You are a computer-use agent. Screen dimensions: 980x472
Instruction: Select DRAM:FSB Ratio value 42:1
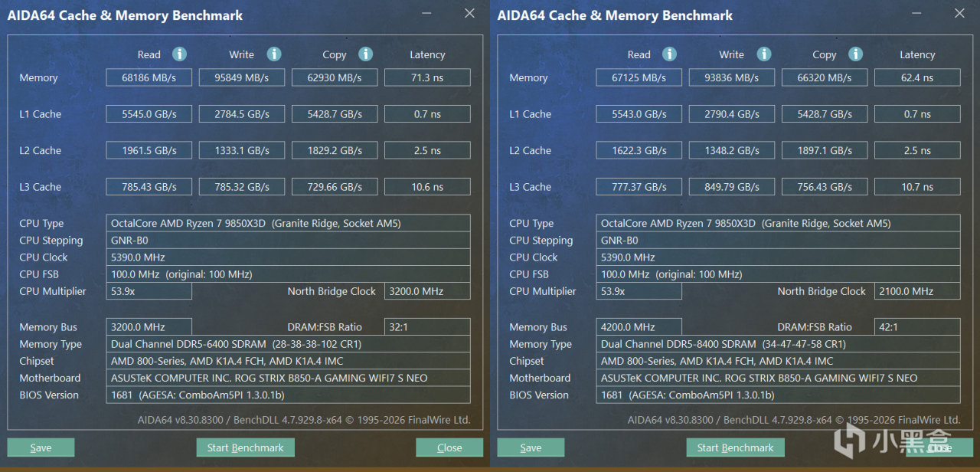point(917,327)
